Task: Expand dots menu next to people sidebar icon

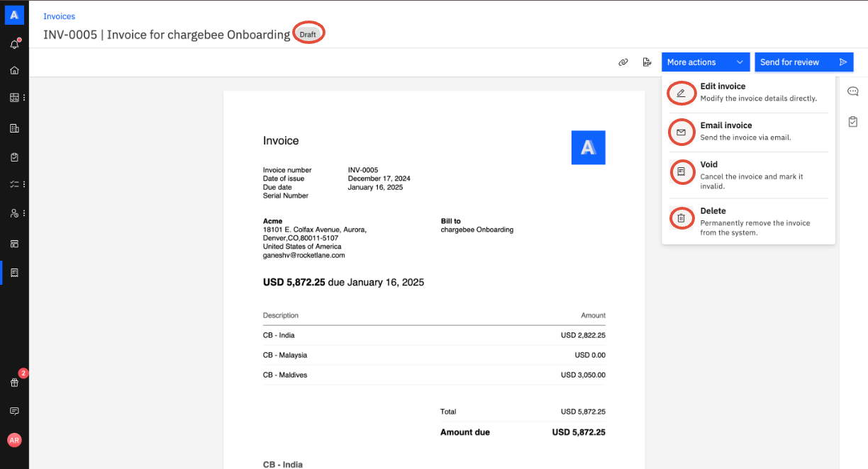Action: click(24, 213)
